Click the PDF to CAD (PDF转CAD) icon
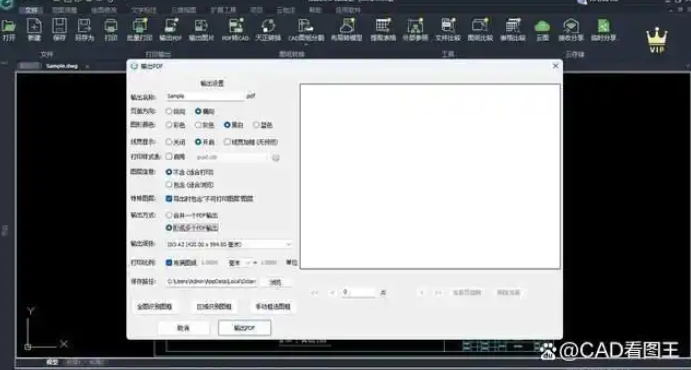This screenshot has width=691, height=370. (236, 26)
